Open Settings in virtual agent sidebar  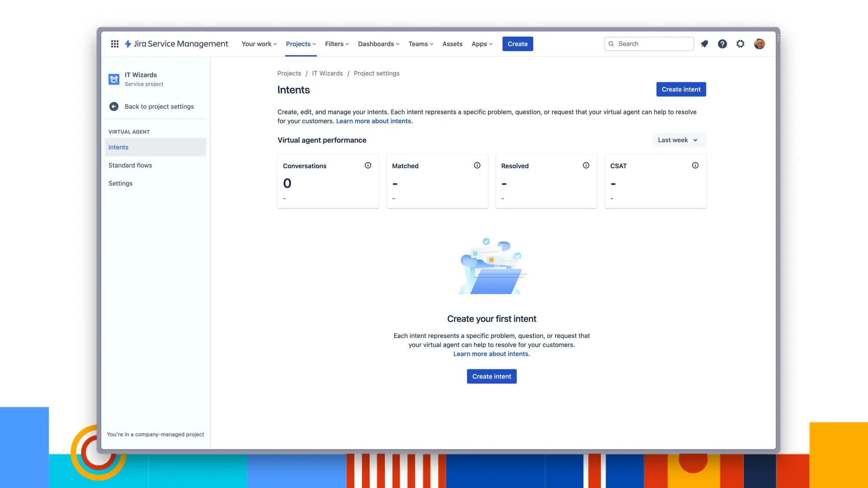pos(120,183)
